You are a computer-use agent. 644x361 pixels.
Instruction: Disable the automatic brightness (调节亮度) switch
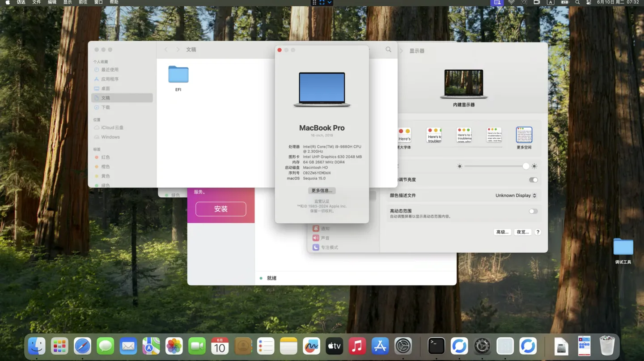coord(533,180)
